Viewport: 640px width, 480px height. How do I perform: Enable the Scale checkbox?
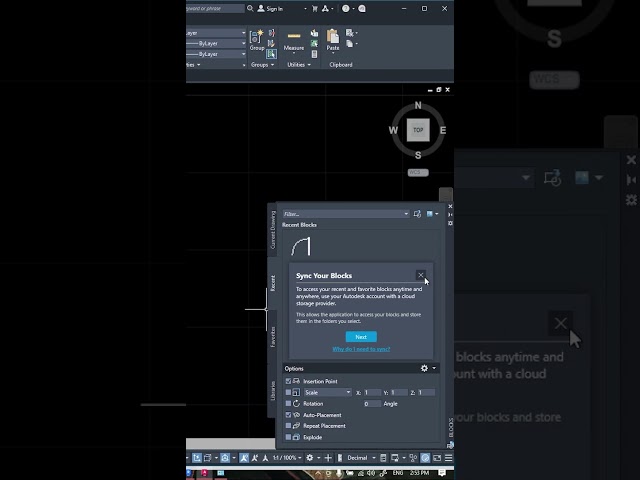coord(288,392)
